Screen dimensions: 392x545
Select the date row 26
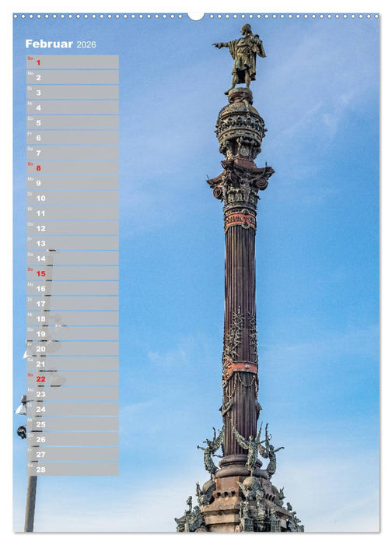click(72, 439)
